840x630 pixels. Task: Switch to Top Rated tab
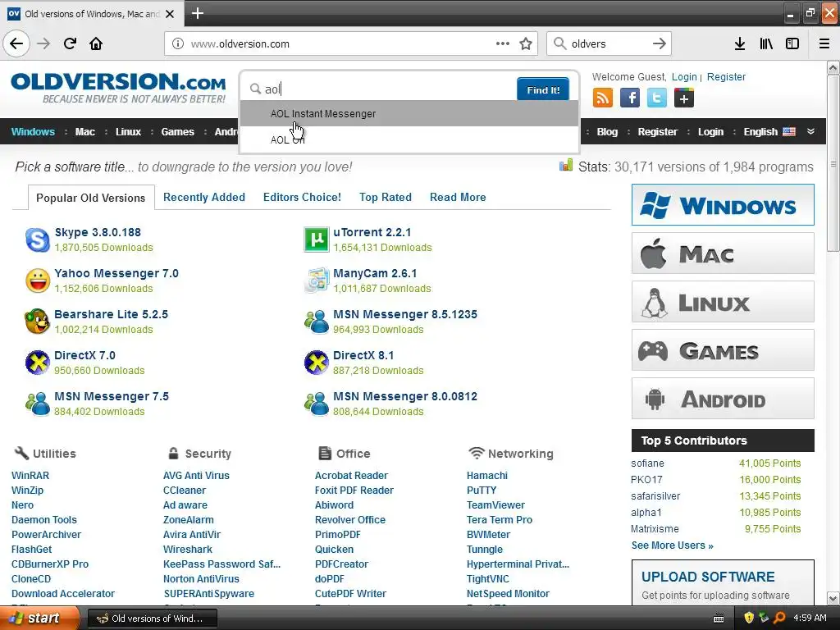(x=386, y=197)
